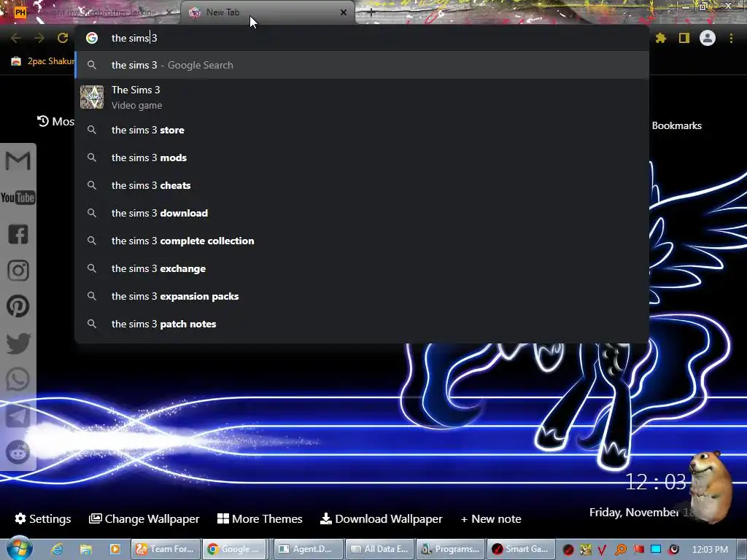Reload the page with the refresh icon
The image size is (747, 560).
(63, 38)
